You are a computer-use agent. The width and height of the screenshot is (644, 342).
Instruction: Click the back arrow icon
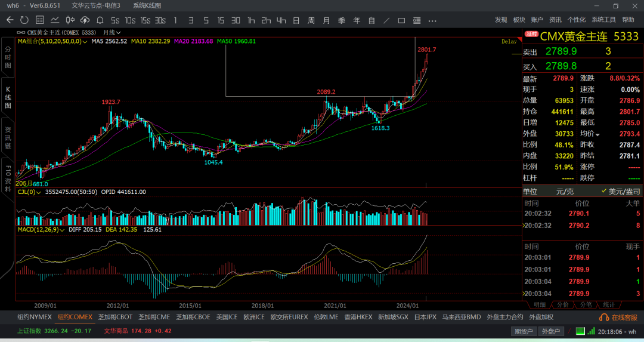[x=10, y=20]
